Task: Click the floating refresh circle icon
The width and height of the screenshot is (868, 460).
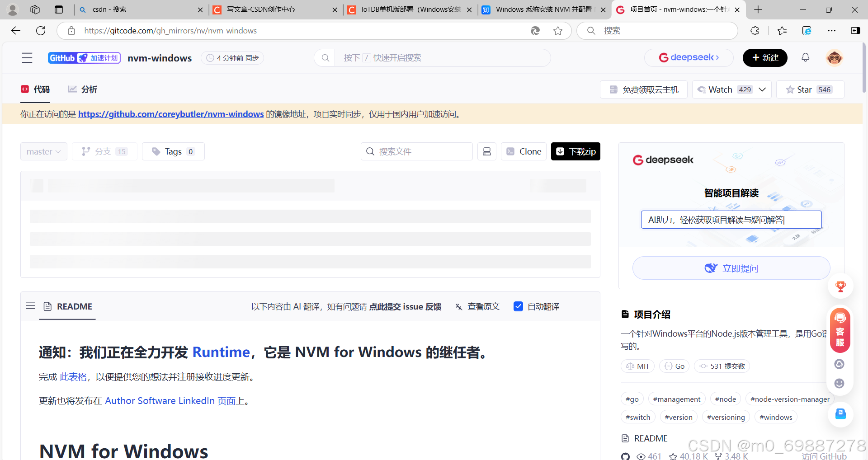Action: coord(839,364)
